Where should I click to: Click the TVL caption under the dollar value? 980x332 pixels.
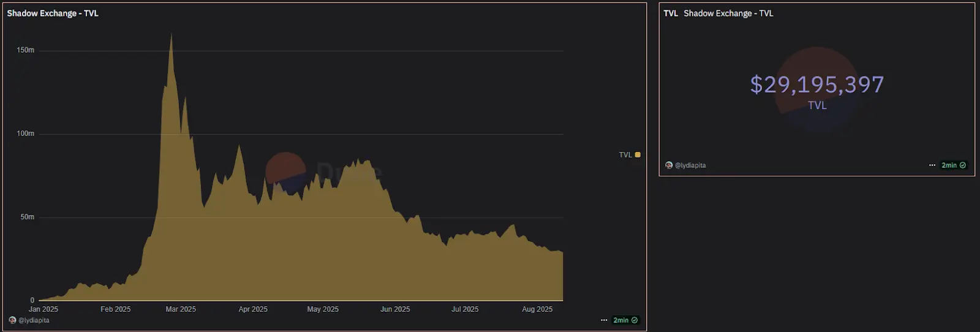pyautogui.click(x=817, y=105)
